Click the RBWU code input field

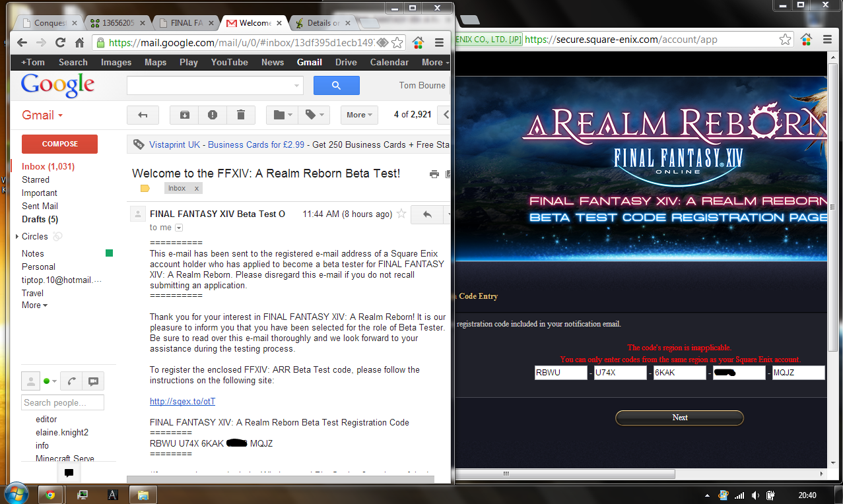(561, 373)
